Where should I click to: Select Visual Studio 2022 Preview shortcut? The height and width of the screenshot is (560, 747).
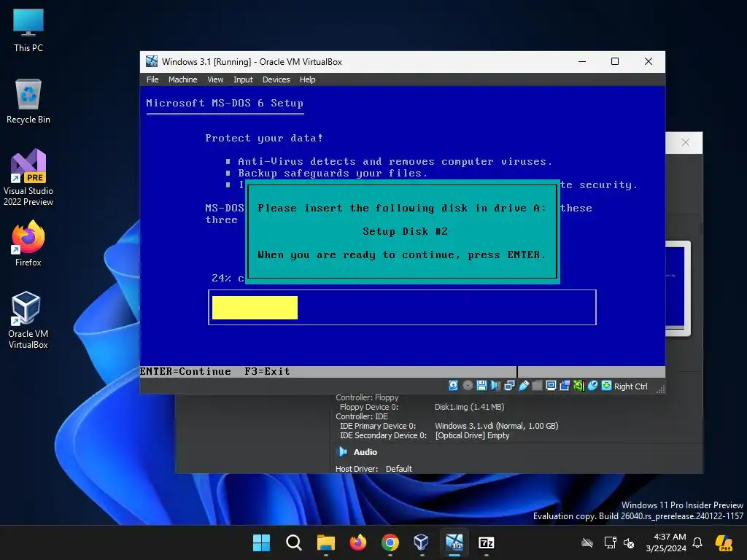coord(28,178)
